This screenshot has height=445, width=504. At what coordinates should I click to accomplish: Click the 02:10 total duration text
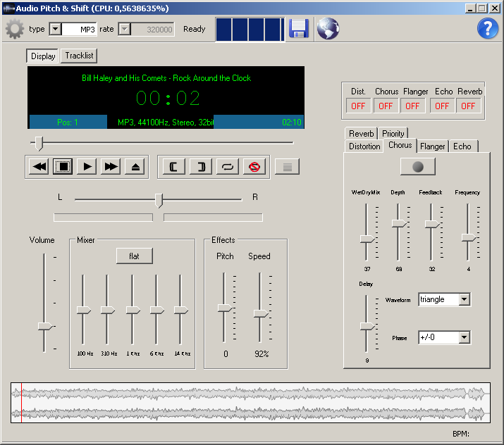(x=292, y=123)
